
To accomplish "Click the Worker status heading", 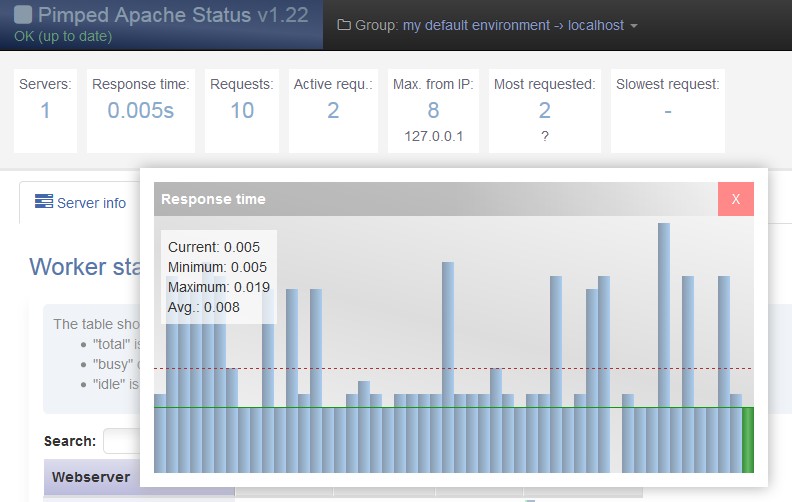I will click(x=84, y=267).
